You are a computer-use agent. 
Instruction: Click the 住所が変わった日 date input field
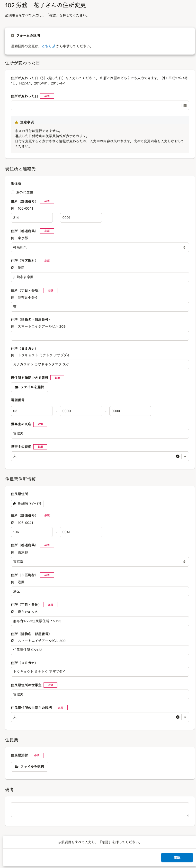pos(96,105)
